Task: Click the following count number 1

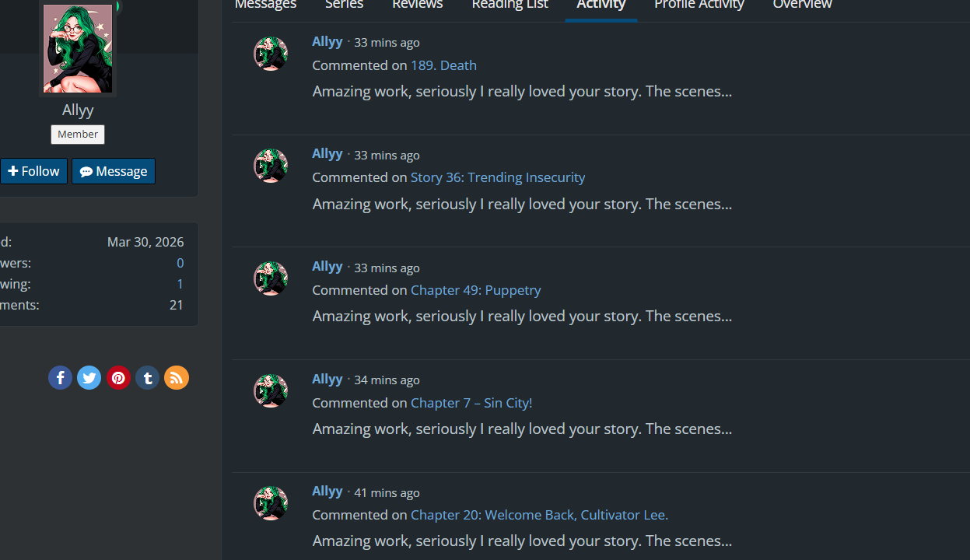Action: tap(180, 284)
